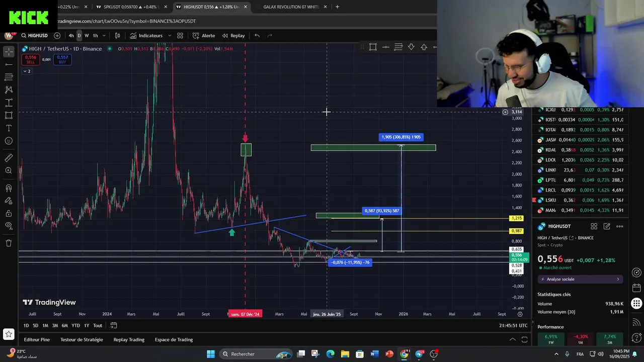Open the emoji icons tool
This screenshot has height=362, width=644.
[9, 141]
